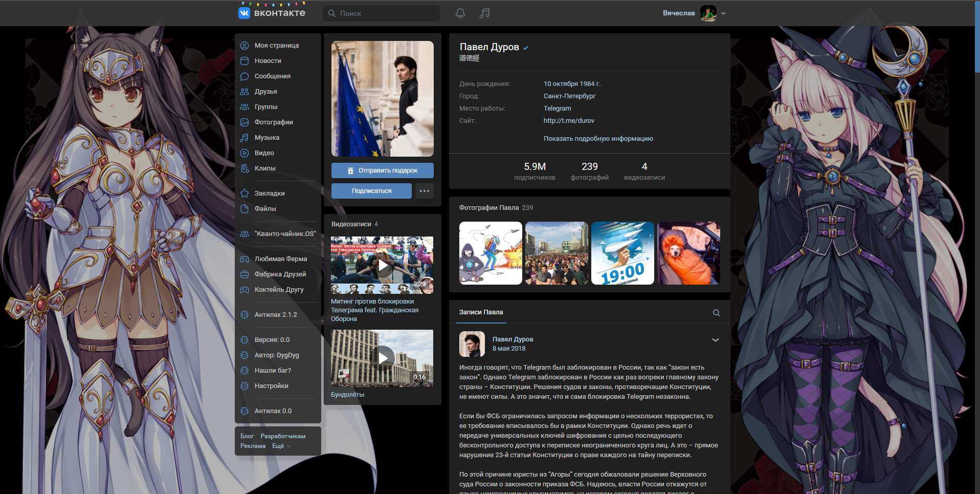Screen dimensions: 980x494
Task: Click the Видео sidebar icon
Action: coord(244,153)
